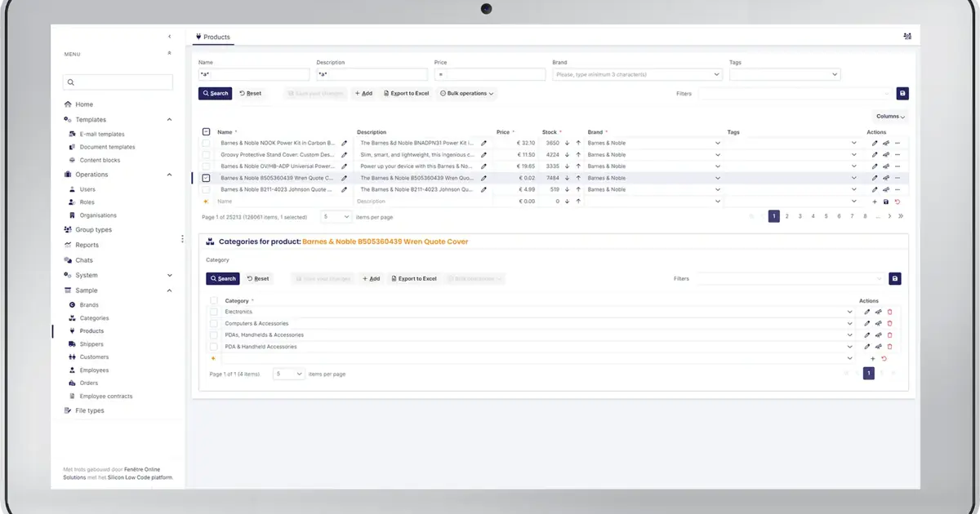This screenshot has width=980, height=514.
Task: Collapse the Templates menu in sidebar
Action: (168, 118)
